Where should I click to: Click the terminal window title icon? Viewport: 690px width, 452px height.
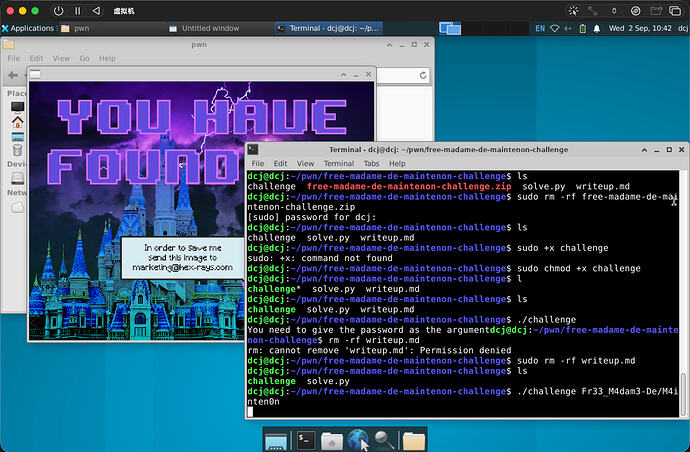253,150
